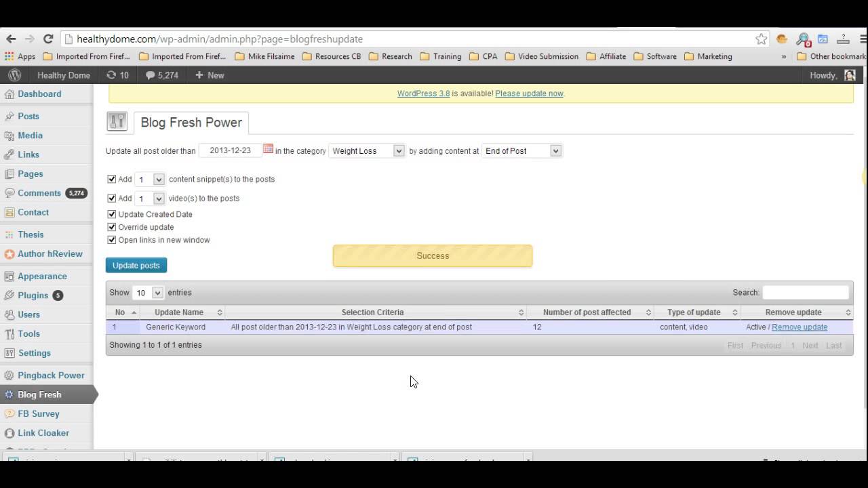Sort by Type of update arrows
The width and height of the screenshot is (868, 488).
735,312
